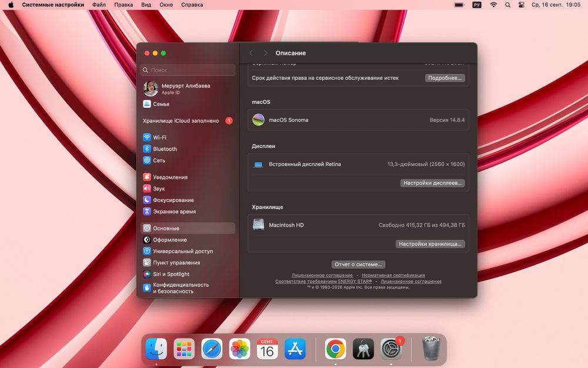Open Apple menu
Screen dimensions: 588x368
pos(11,5)
